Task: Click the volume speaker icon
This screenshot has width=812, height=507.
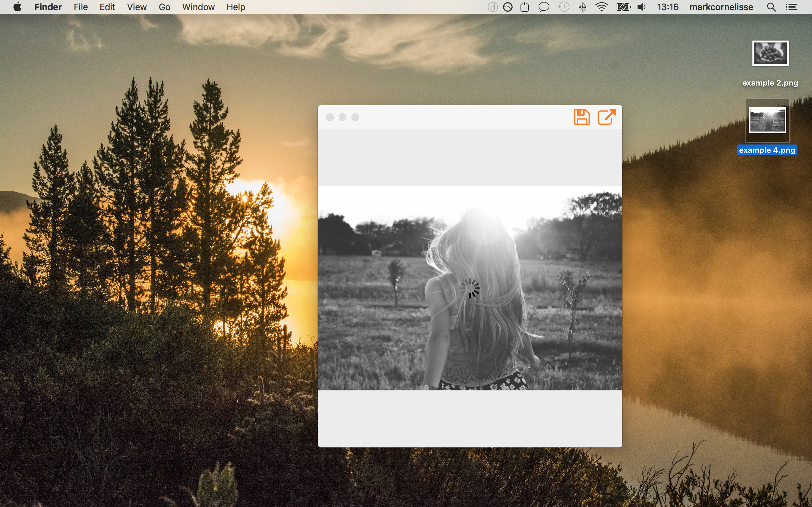Action: [641, 7]
